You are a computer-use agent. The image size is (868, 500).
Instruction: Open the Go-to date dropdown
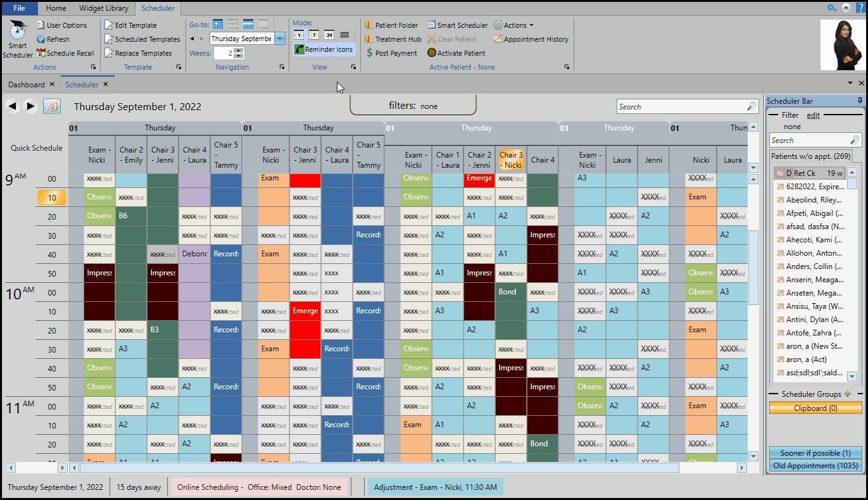tap(280, 39)
